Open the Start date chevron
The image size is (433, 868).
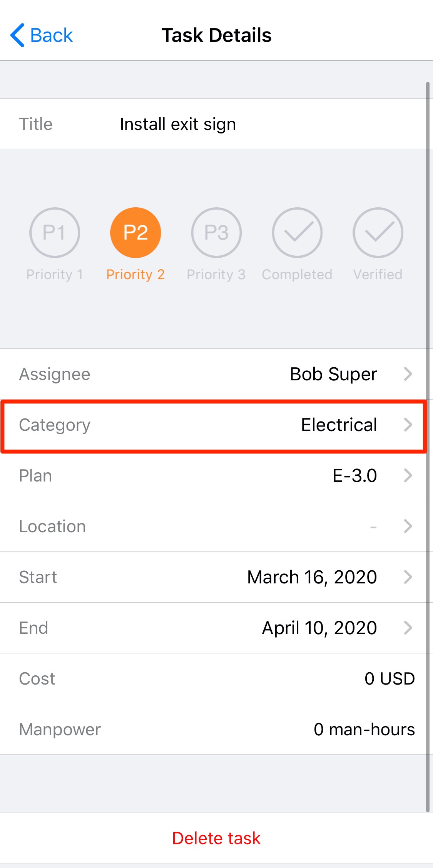pos(408,577)
